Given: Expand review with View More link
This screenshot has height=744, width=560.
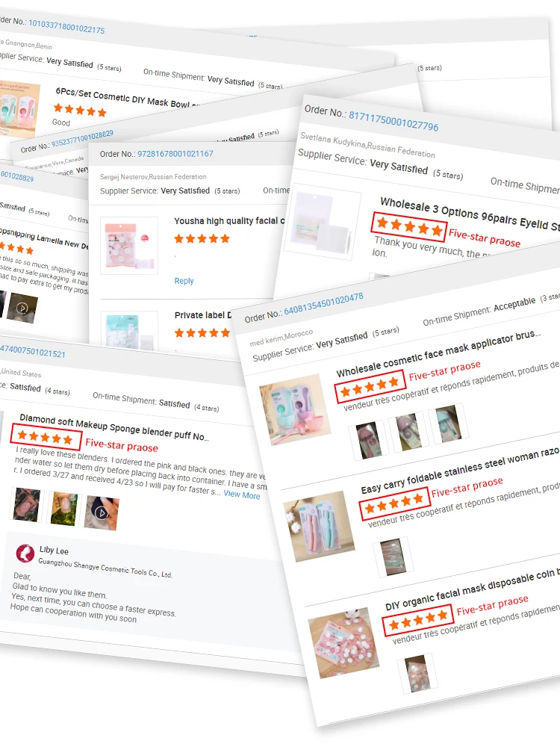Looking at the screenshot, I should tap(242, 495).
